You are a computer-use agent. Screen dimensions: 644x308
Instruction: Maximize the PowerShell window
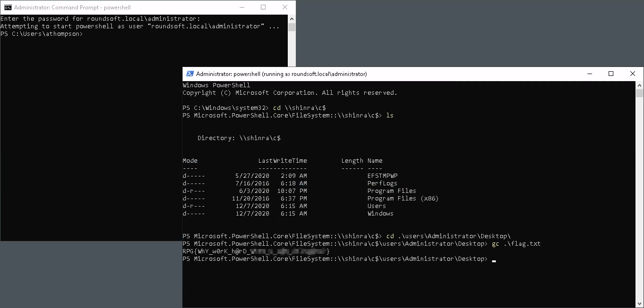pyautogui.click(x=611, y=74)
